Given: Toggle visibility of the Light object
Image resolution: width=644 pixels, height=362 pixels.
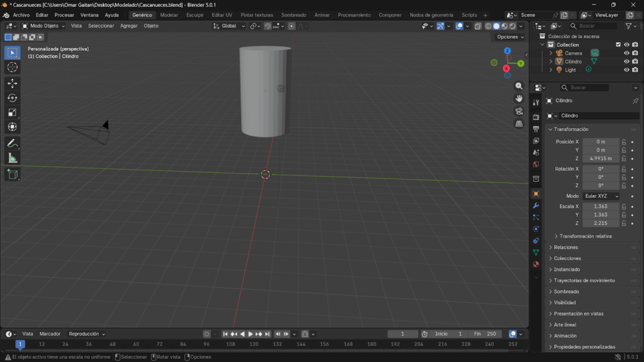Looking at the screenshot, I should pyautogui.click(x=626, y=70).
